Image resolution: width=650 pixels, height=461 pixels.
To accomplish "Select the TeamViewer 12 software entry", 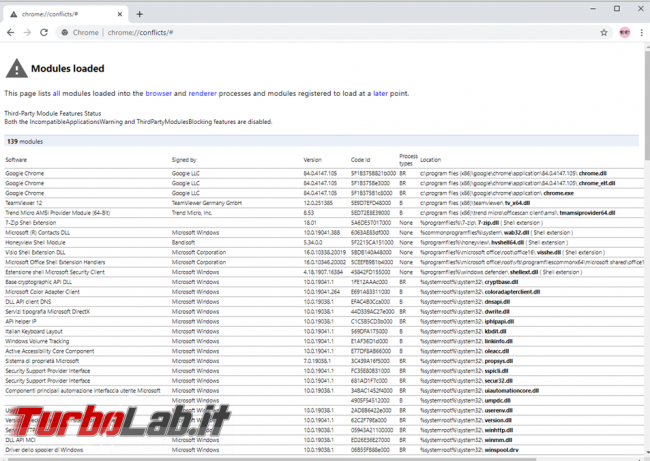I will tap(24, 203).
